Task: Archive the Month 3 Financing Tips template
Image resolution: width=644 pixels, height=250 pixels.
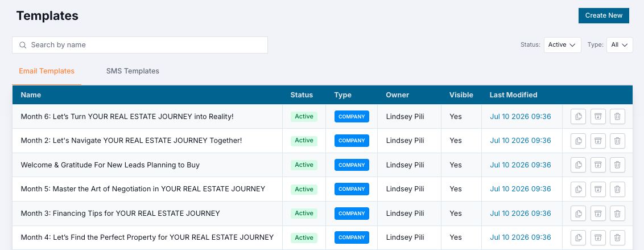Action: click(598, 214)
